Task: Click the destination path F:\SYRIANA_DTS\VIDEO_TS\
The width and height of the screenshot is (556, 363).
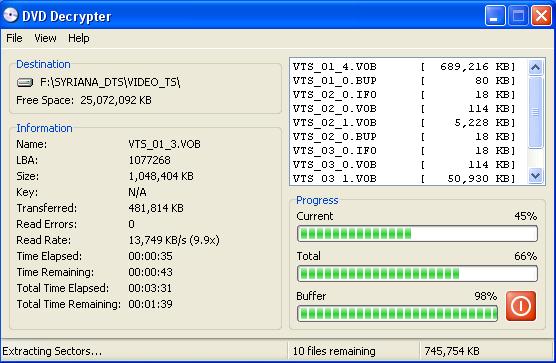Action: tap(110, 83)
